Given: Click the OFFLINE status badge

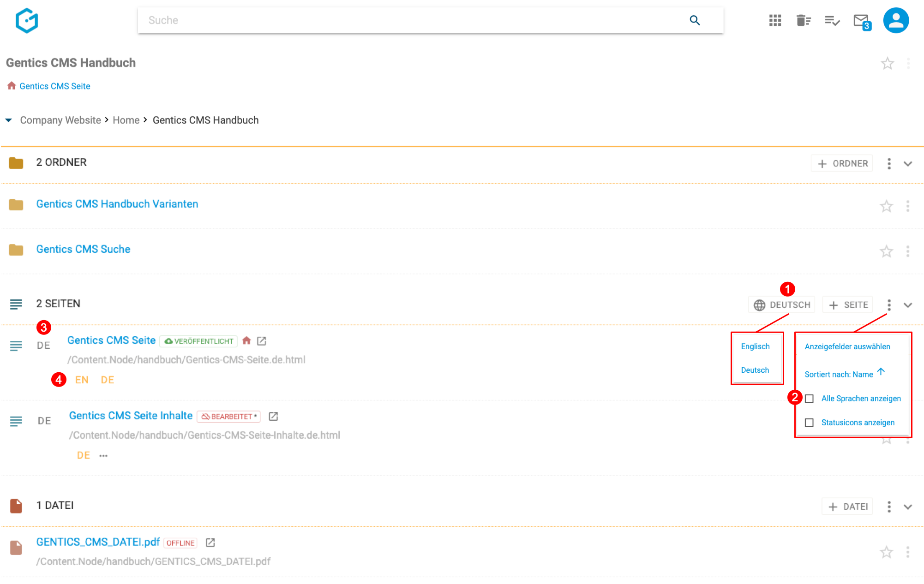Looking at the screenshot, I should tap(180, 543).
